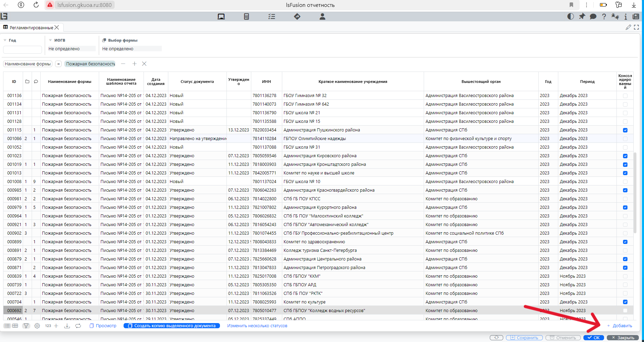This screenshot has height=342, width=644.
Task: Click the Добавить link
Action: 622,326
